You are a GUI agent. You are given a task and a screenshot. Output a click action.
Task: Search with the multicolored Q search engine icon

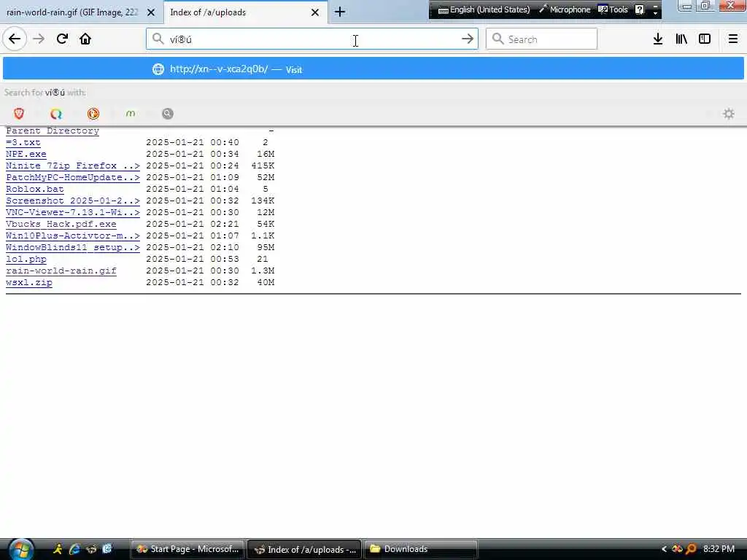[x=56, y=113]
